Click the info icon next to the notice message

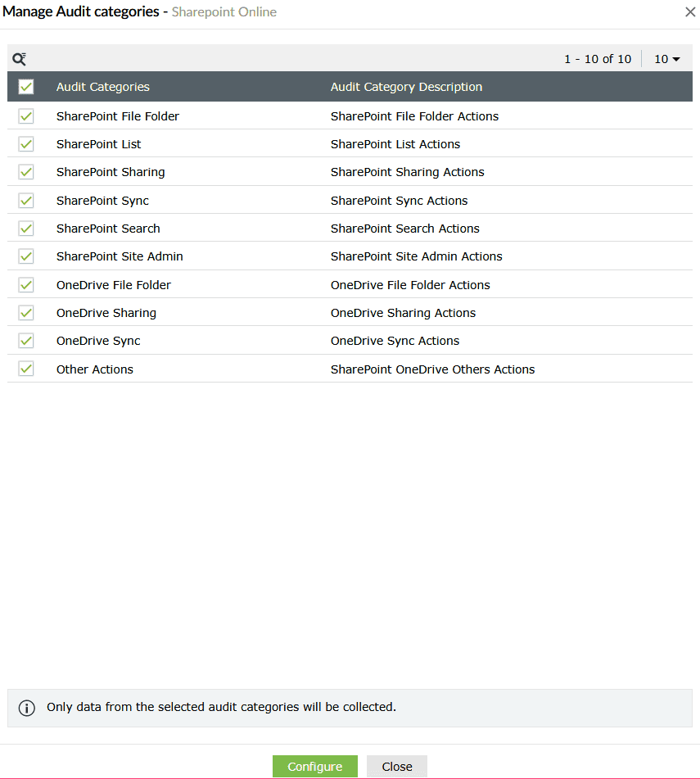click(x=27, y=708)
